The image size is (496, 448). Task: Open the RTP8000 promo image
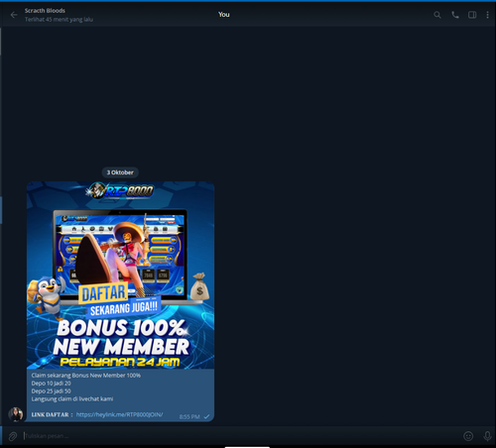pyautogui.click(x=120, y=276)
